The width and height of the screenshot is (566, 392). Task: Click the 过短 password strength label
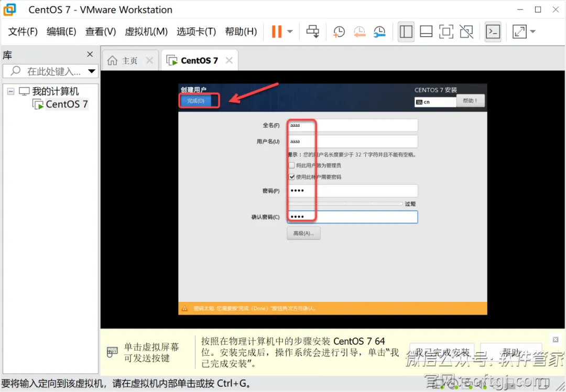tap(410, 204)
